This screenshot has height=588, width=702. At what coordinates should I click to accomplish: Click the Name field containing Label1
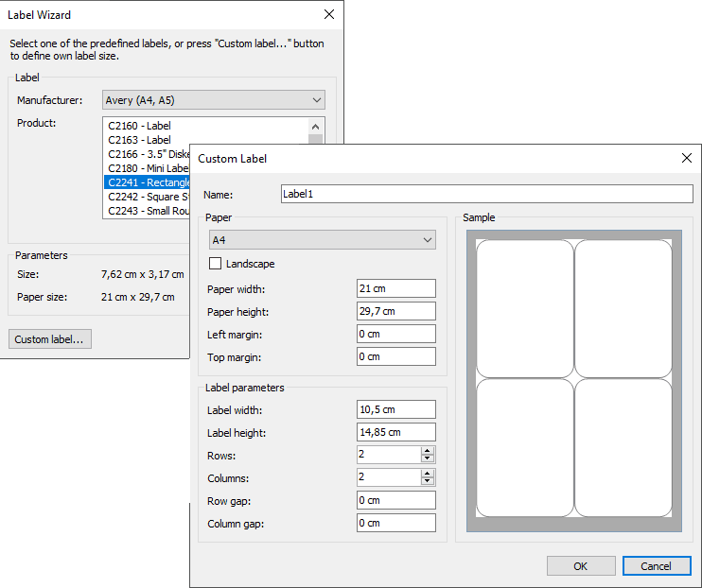487,194
